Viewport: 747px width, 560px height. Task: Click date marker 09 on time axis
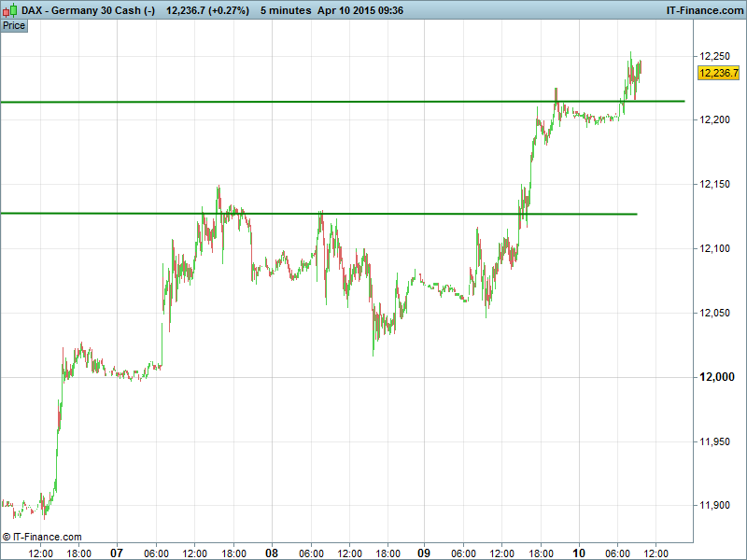(x=424, y=553)
